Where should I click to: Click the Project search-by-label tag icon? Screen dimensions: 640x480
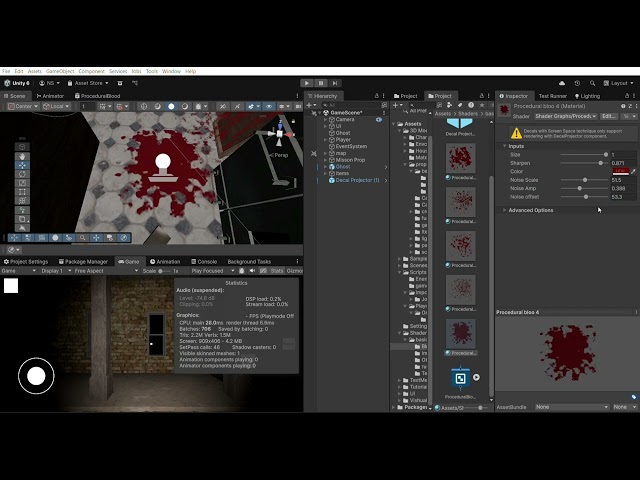pyautogui.click(x=460, y=105)
